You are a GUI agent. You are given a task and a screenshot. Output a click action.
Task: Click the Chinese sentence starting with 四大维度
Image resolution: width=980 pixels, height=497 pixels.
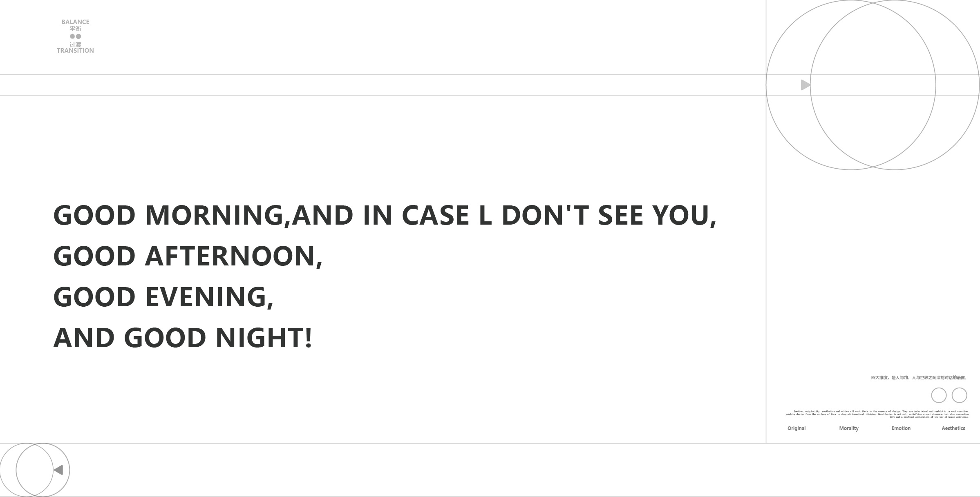point(919,378)
